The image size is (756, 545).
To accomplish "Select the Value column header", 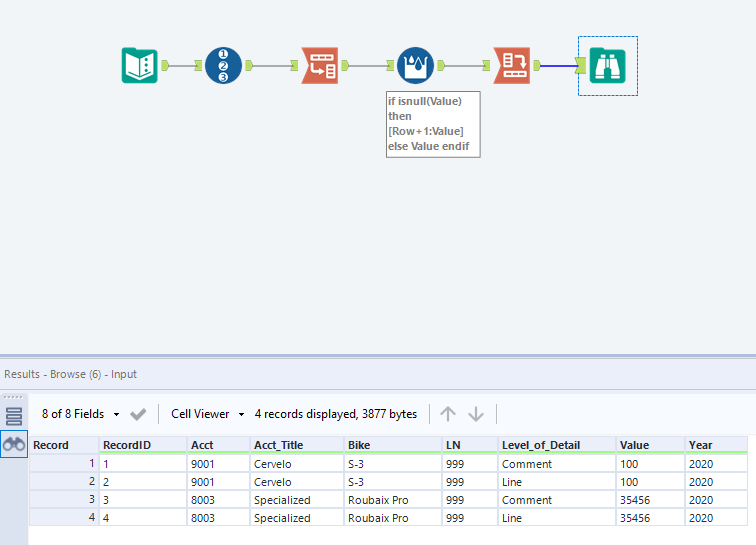I will coord(634,445).
